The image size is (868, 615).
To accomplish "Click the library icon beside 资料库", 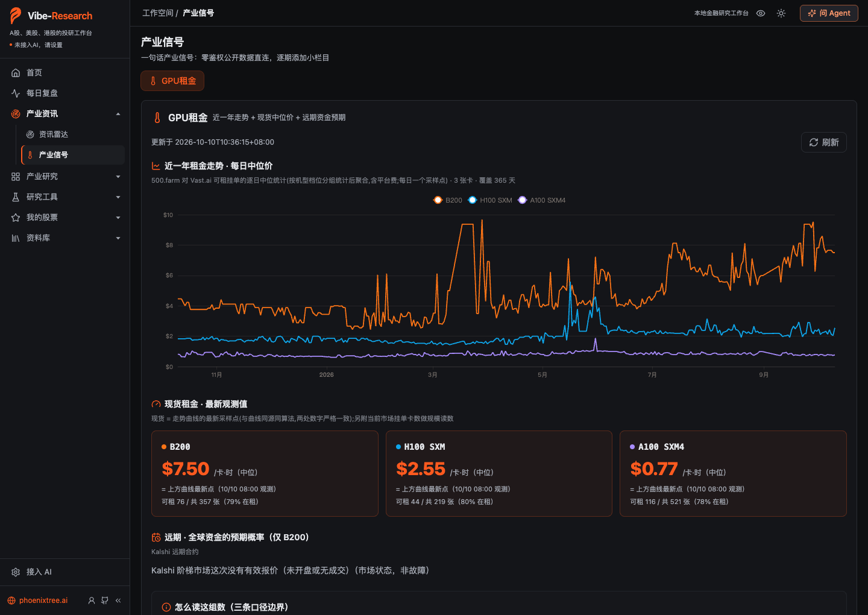I will pos(16,238).
